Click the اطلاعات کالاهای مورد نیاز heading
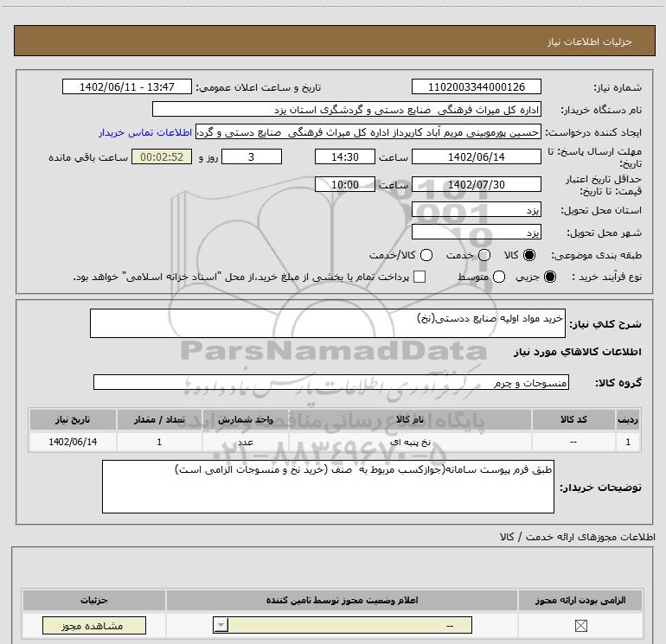The height and width of the screenshot is (644, 666). (577, 352)
